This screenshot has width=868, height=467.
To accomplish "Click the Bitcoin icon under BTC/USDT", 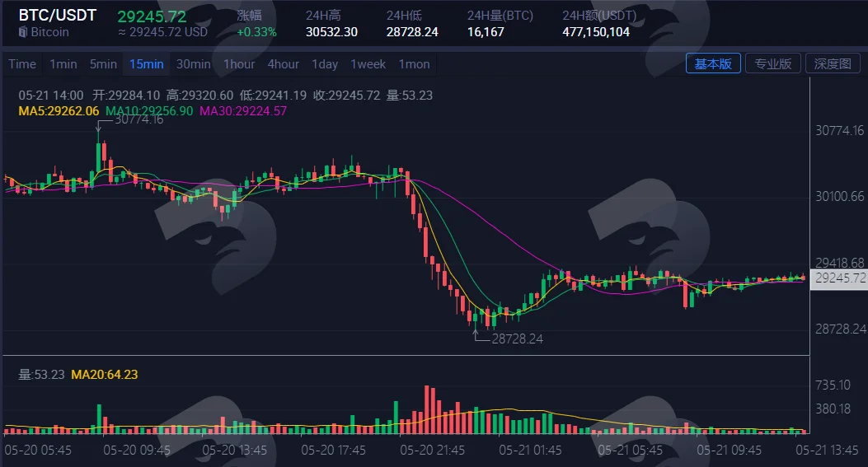I will pyautogui.click(x=23, y=32).
